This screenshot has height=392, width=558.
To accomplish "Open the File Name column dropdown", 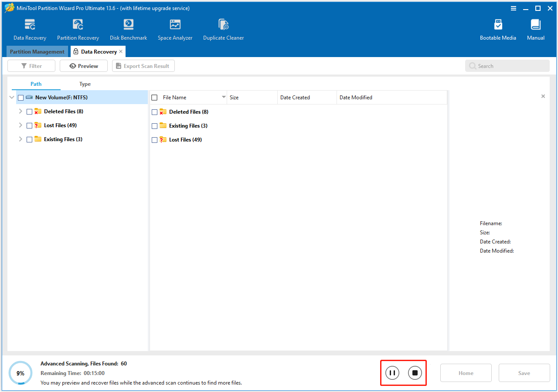I will pos(224,97).
